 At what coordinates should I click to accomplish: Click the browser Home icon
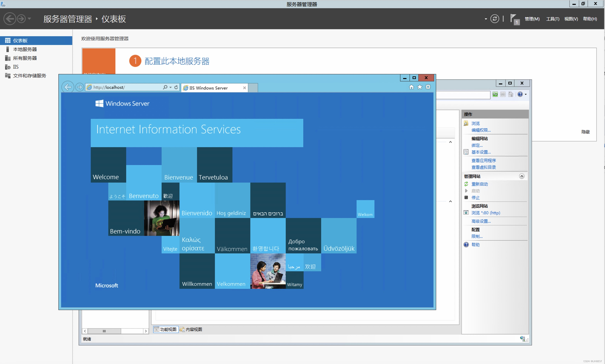[x=411, y=87]
